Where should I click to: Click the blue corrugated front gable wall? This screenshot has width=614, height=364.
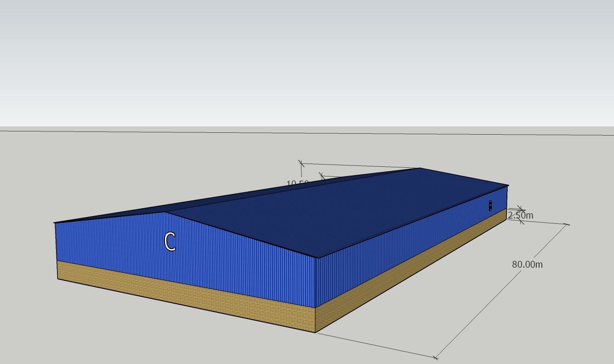[207, 257]
